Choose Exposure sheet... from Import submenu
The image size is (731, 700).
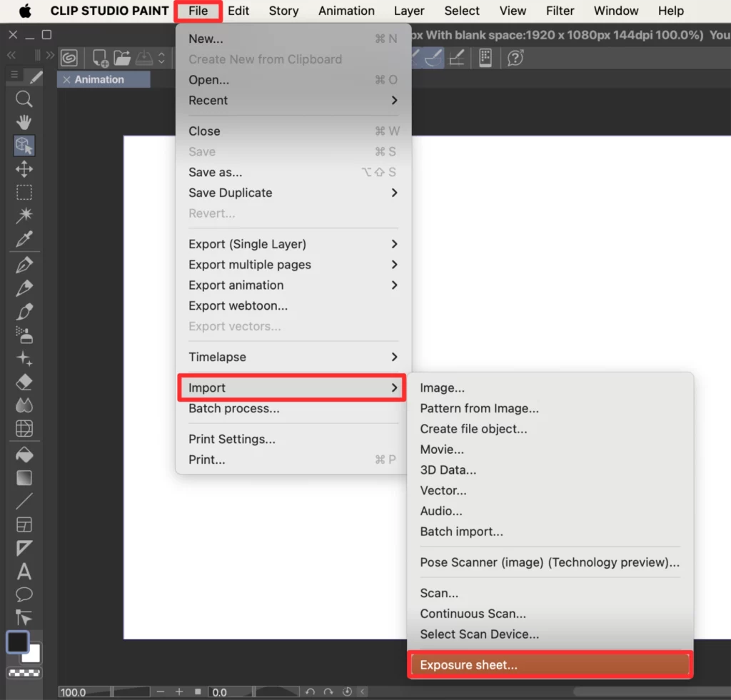coord(550,664)
